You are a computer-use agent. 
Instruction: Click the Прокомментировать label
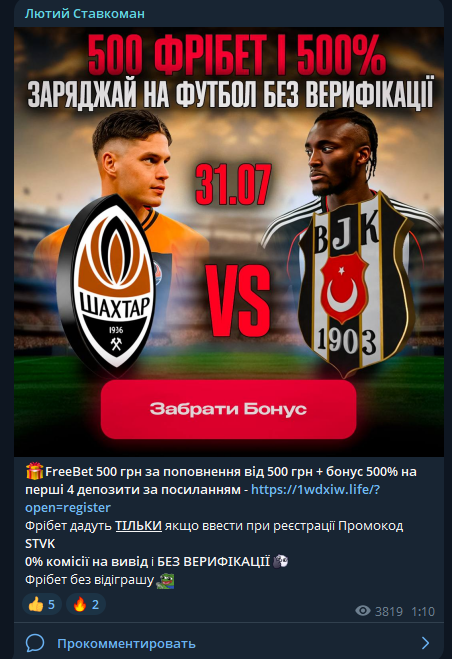126,643
